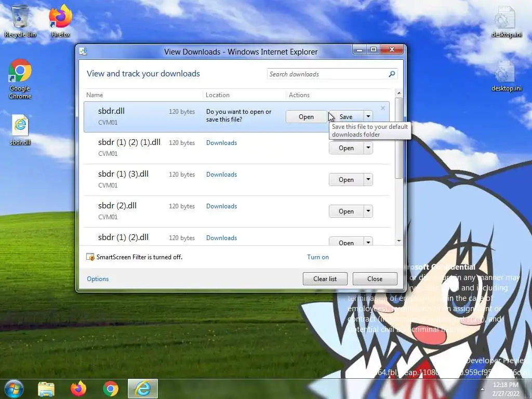
Task: Open sbdr (2).dll file
Action: 346,211
